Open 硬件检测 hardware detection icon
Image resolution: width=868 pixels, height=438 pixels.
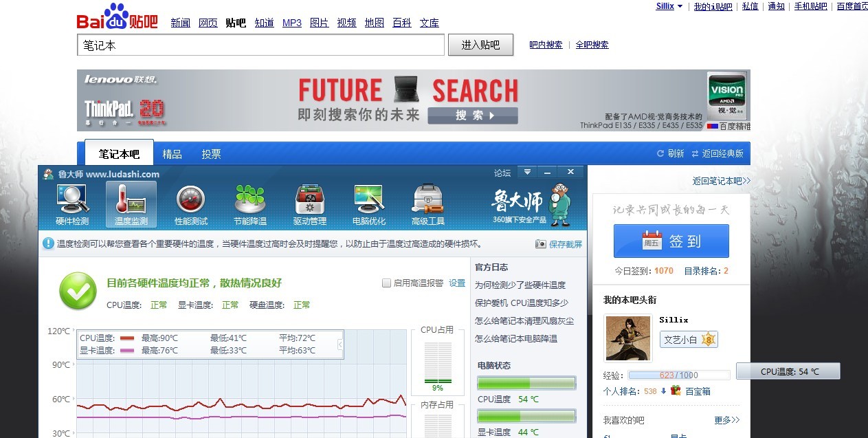(x=72, y=204)
